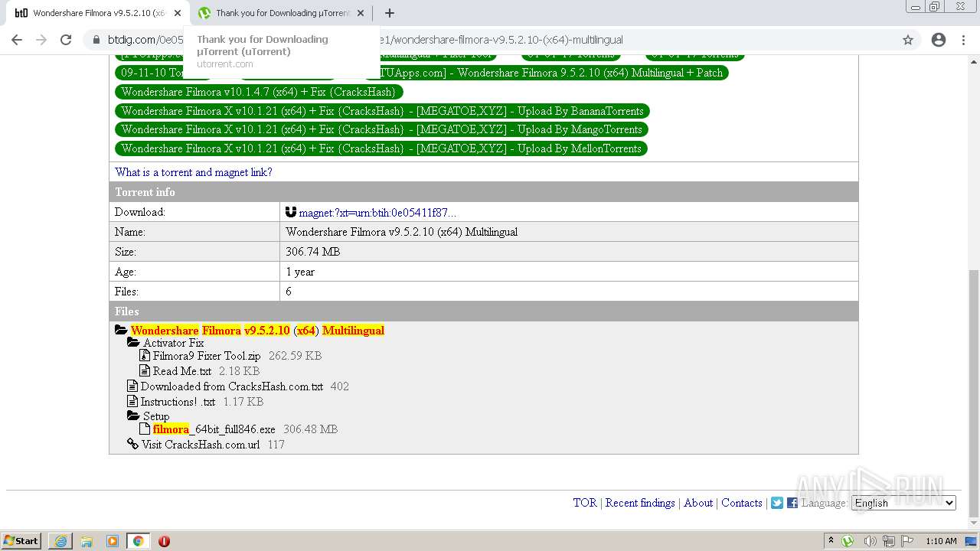Click the magnet icon beside the download link
The image size is (980, 551).
291,212
